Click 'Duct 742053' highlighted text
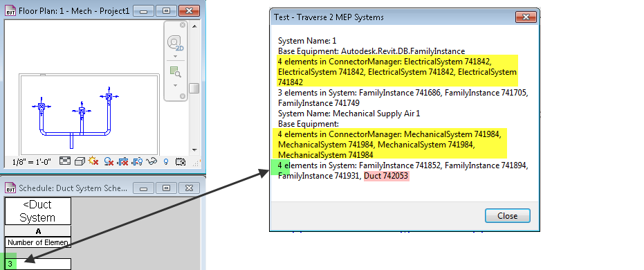Viewport: 644px width, 270px height. (x=387, y=176)
